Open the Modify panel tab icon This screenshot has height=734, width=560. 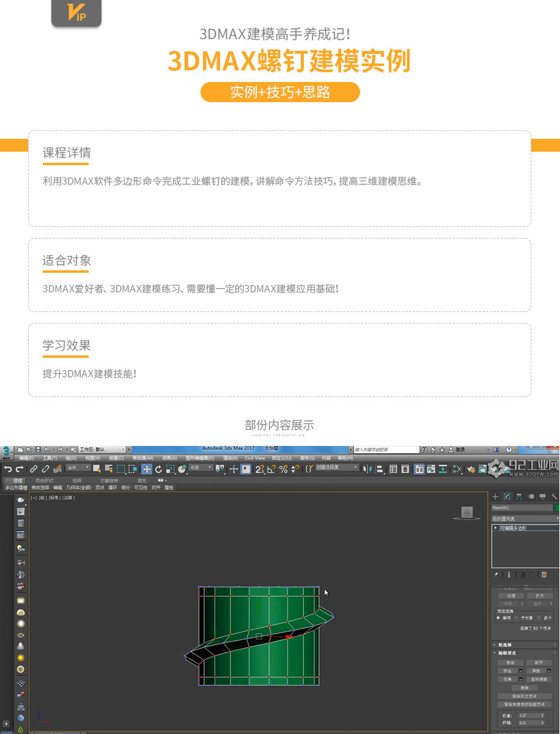pyautogui.click(x=507, y=497)
